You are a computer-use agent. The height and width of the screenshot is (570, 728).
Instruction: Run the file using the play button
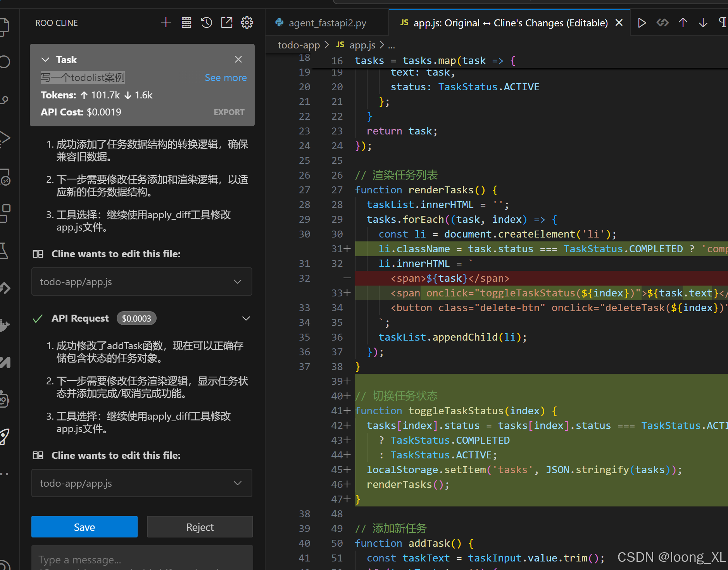click(642, 22)
